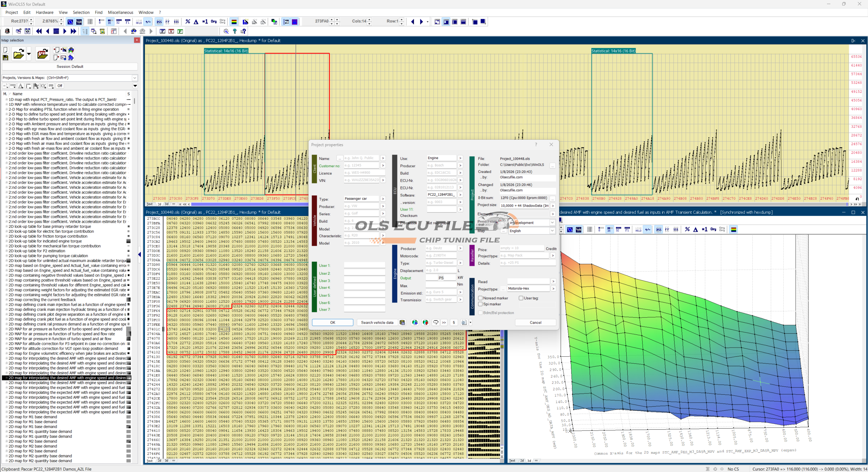Click the speech bubble comment icon in dialog
The height and width of the screenshot is (472, 868).
point(436,322)
